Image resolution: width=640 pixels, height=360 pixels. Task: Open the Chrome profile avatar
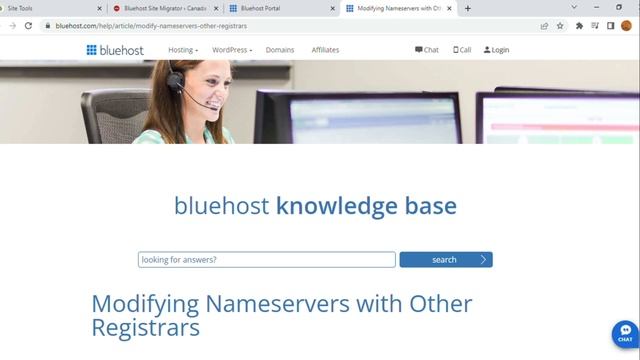click(x=627, y=26)
